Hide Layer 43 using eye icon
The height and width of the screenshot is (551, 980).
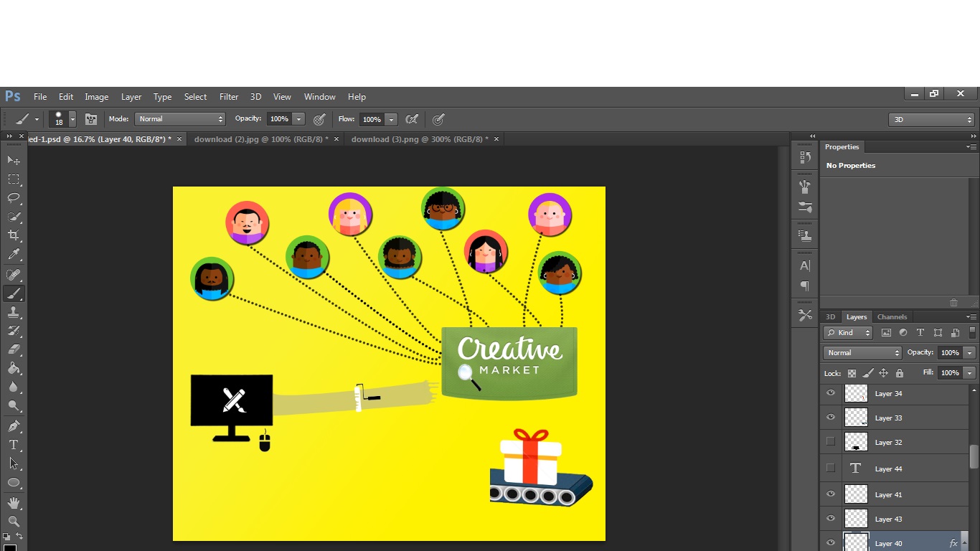(831, 518)
